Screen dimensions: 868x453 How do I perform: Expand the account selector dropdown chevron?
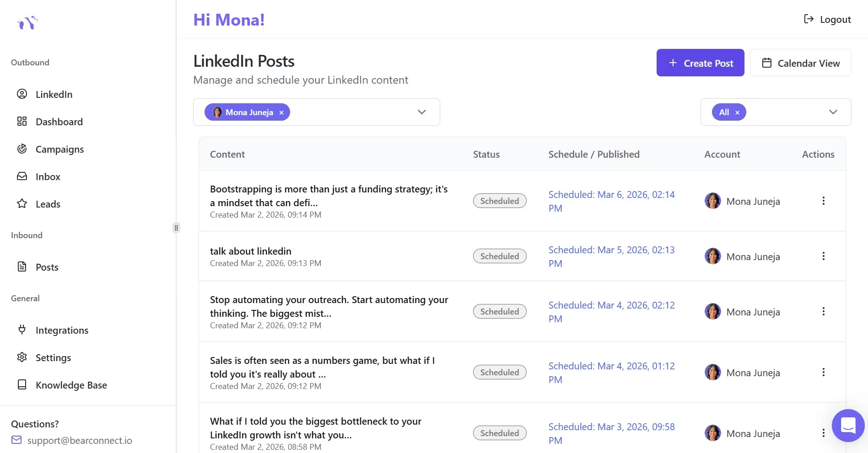(421, 112)
